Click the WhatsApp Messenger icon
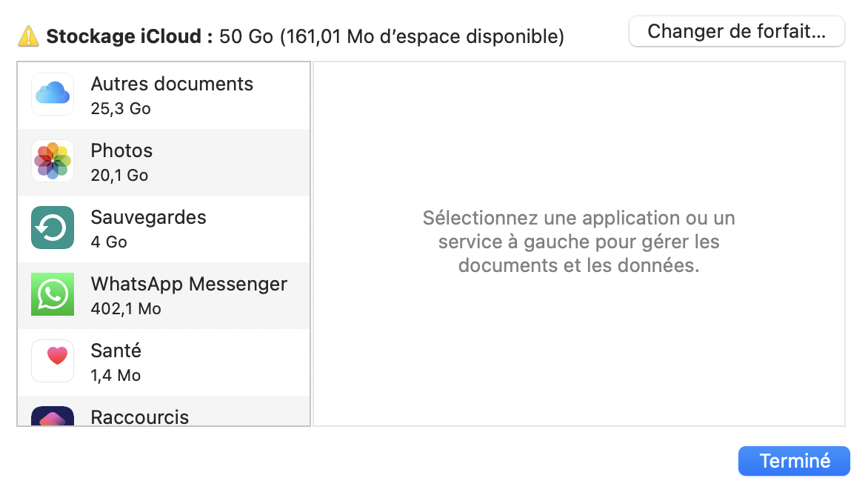Image resolution: width=868 pixels, height=501 pixels. pos(53,294)
